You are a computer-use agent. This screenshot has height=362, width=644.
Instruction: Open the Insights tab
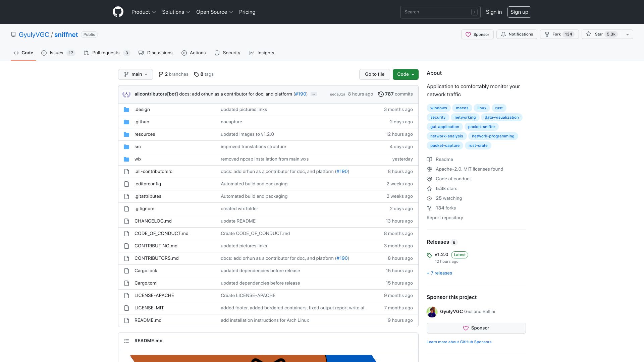click(262, 53)
